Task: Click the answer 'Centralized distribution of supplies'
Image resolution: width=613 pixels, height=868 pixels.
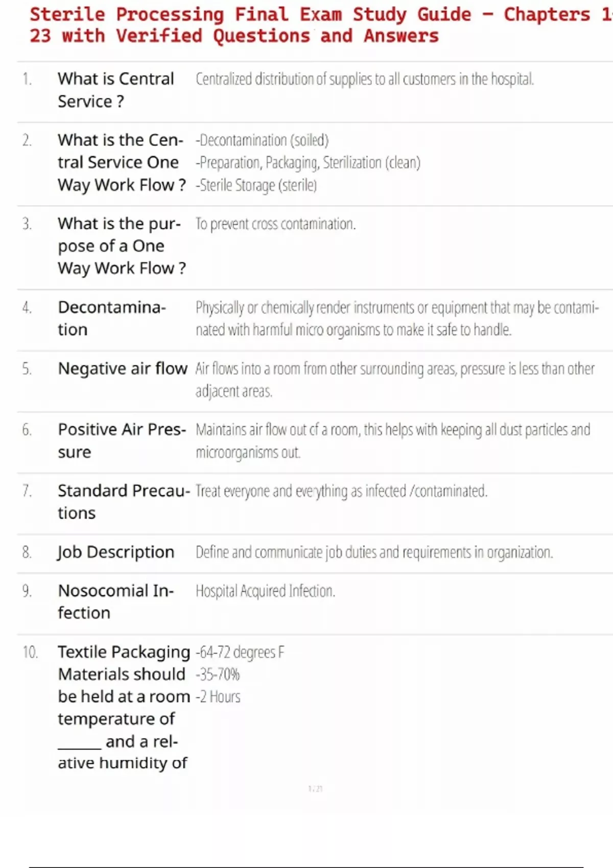Action: point(364,79)
